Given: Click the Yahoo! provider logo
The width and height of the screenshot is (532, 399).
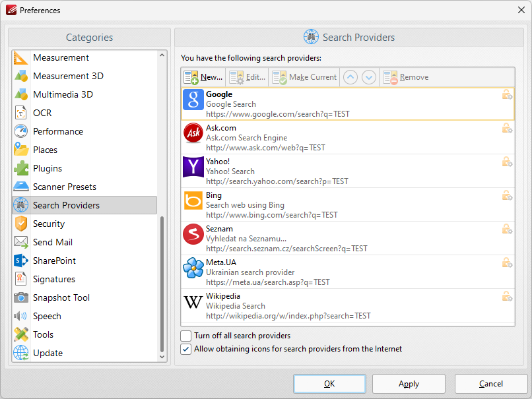Looking at the screenshot, I should pos(193,167).
